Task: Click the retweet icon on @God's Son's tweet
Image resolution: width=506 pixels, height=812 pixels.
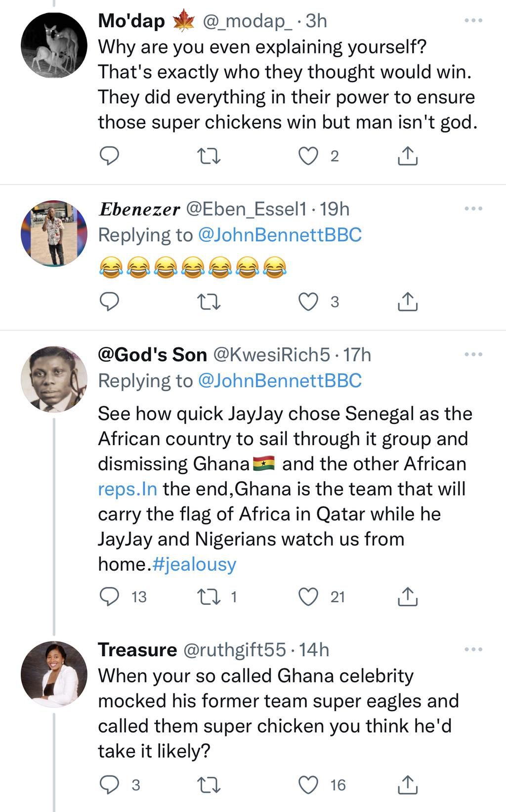Action: 210,597
